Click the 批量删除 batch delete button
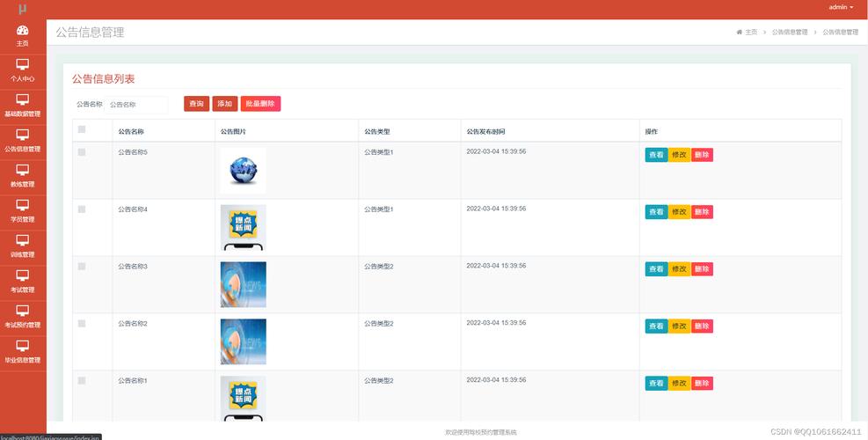Image resolution: width=868 pixels, height=440 pixels. tap(260, 104)
